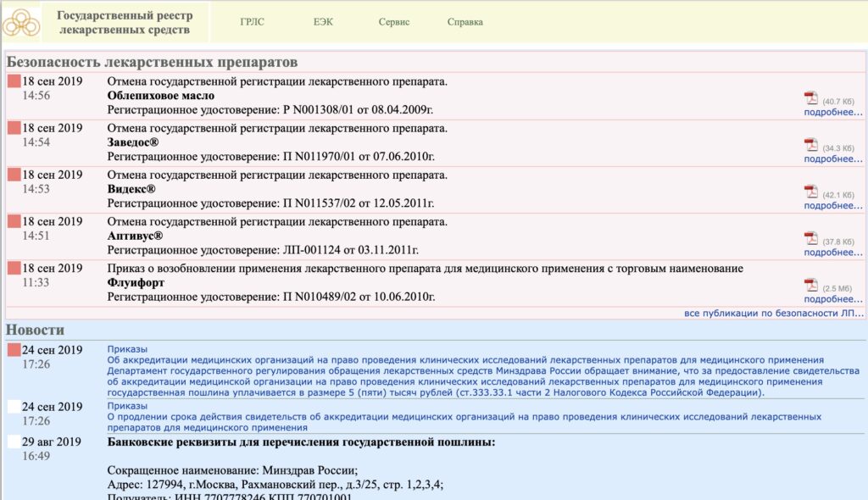Open the second Приказы link at 17:26

[x=127, y=406]
